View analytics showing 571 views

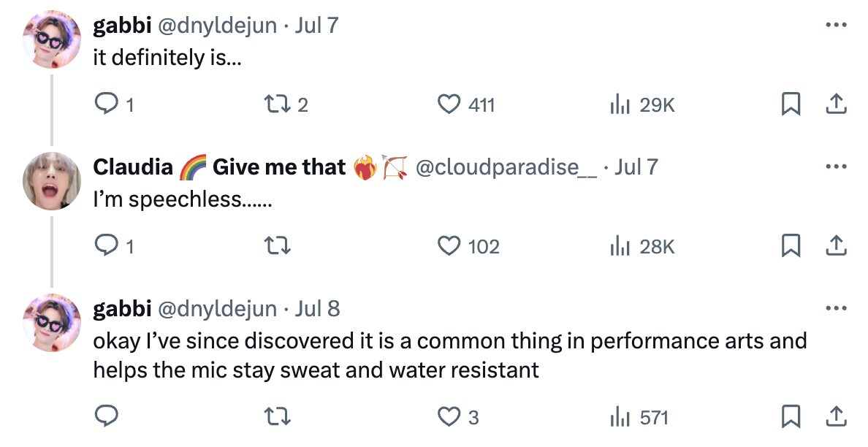tap(620, 416)
